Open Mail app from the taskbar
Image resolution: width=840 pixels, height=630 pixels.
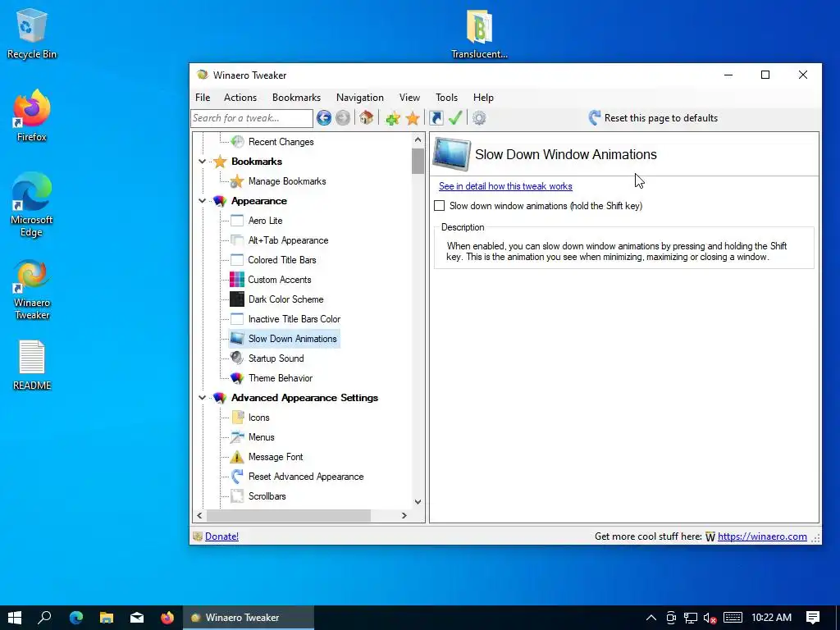click(x=137, y=618)
